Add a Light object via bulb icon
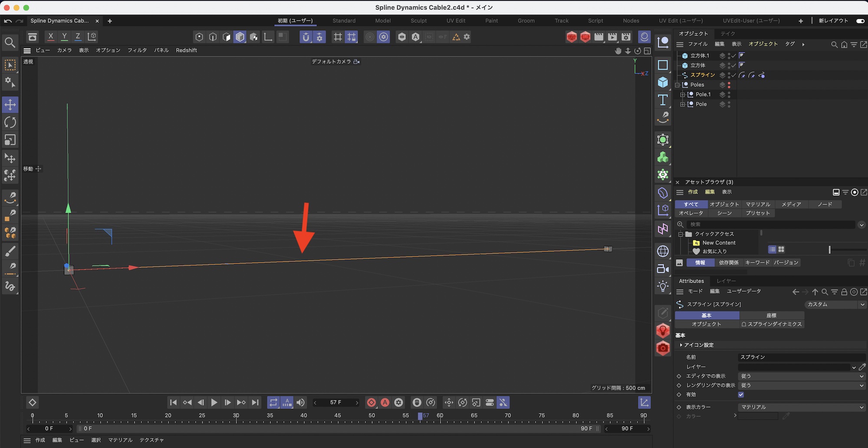The width and height of the screenshot is (868, 448). pos(663,286)
